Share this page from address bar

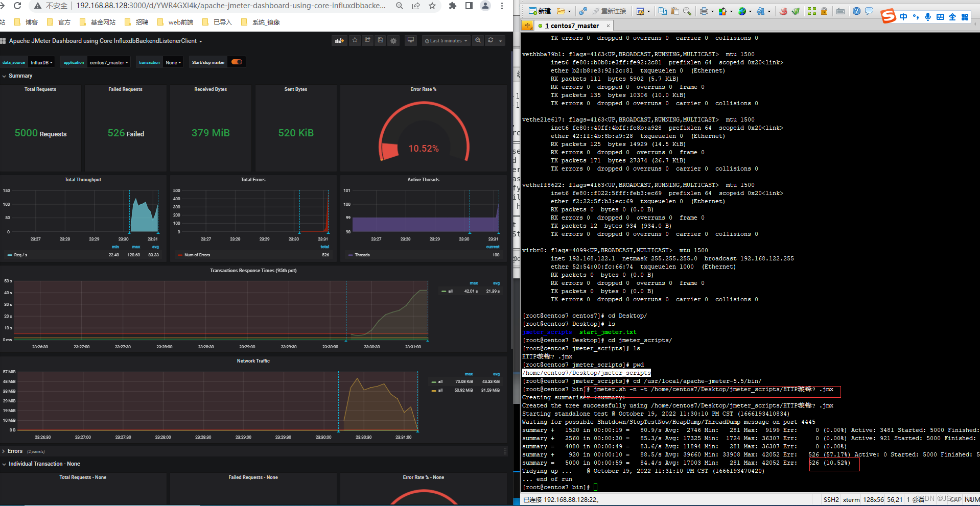416,6
